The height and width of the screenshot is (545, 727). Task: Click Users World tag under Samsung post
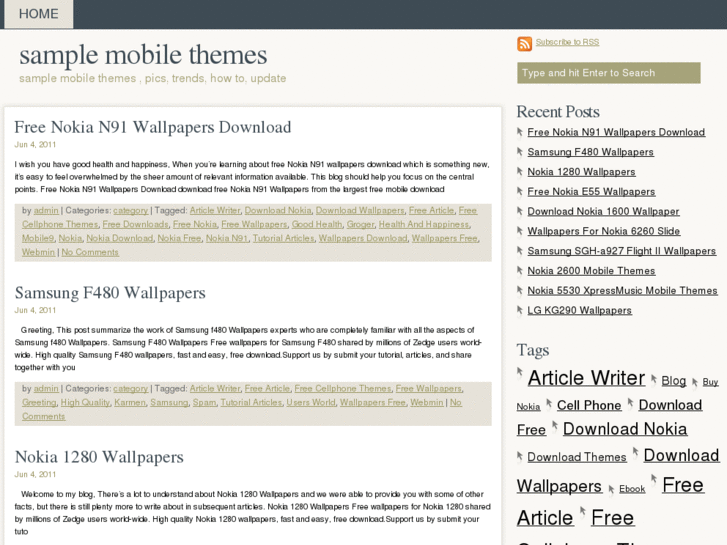coord(311,403)
